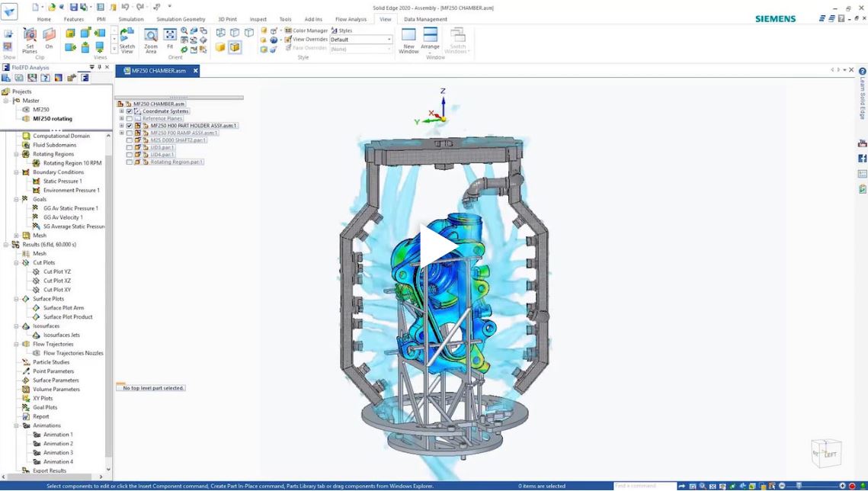The width and height of the screenshot is (868, 491).
Task: Click the zoom slider handle in status bar
Action: (799, 486)
